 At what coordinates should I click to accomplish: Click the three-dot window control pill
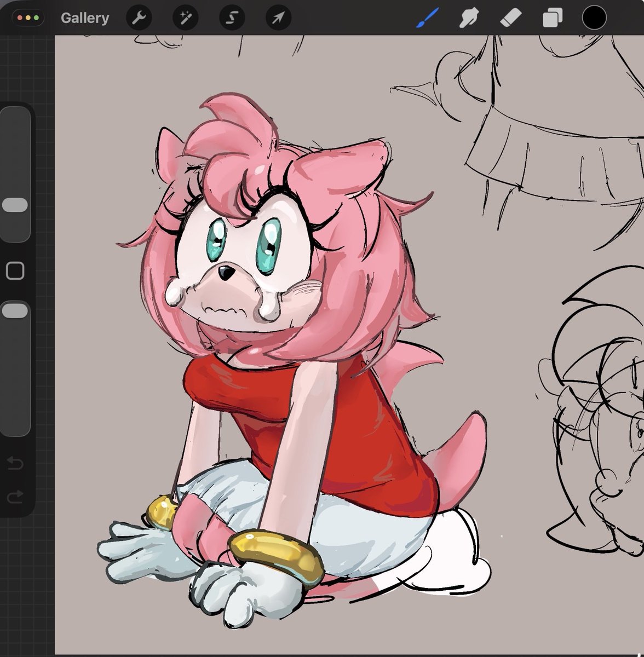[x=27, y=18]
